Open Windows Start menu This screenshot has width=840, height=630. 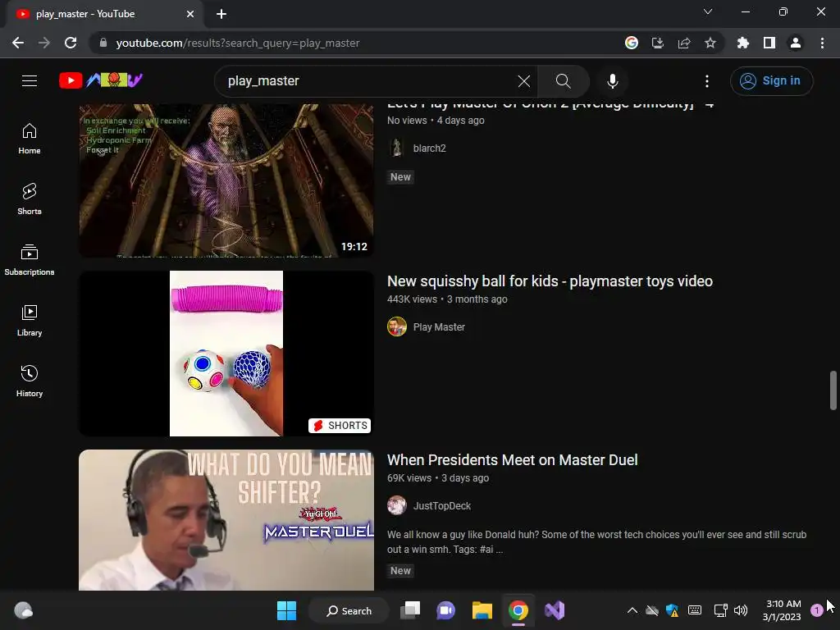(x=286, y=610)
